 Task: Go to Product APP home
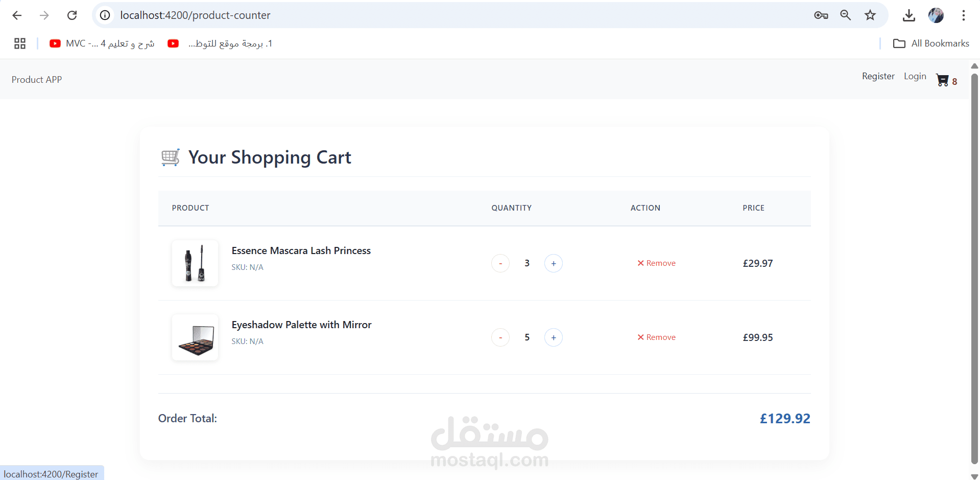37,80
